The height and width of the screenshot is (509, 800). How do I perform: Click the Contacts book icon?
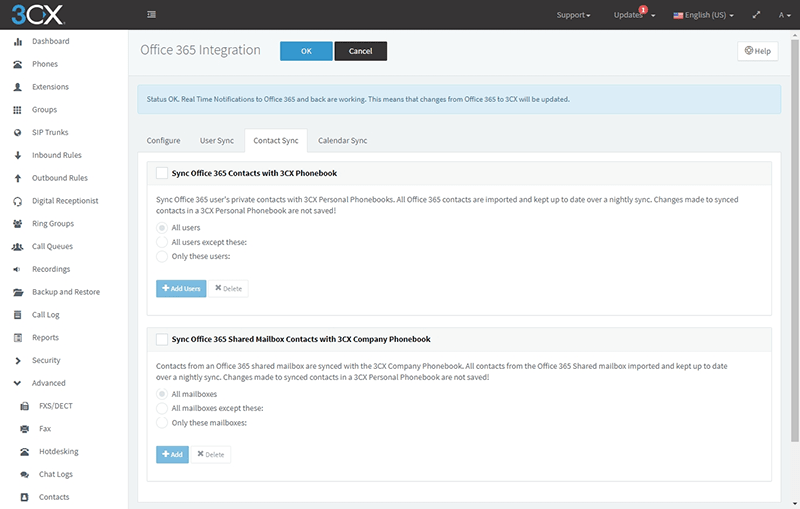24,497
